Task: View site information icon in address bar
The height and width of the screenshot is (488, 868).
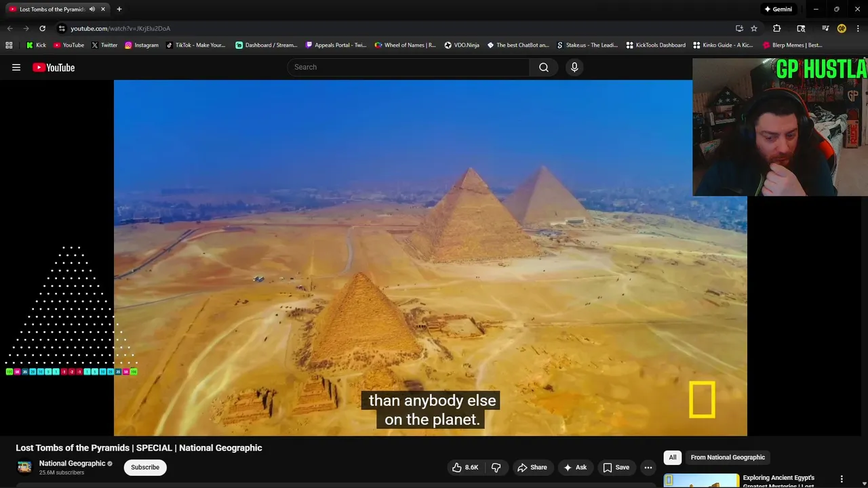Action: [x=62, y=28]
